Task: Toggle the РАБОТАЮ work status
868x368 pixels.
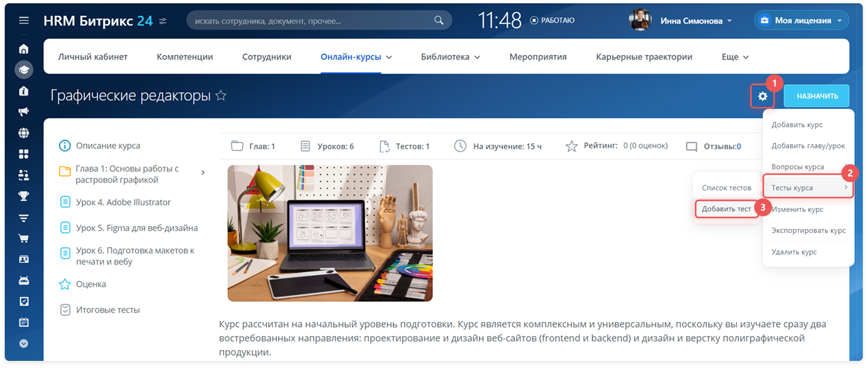Action: 552,20
